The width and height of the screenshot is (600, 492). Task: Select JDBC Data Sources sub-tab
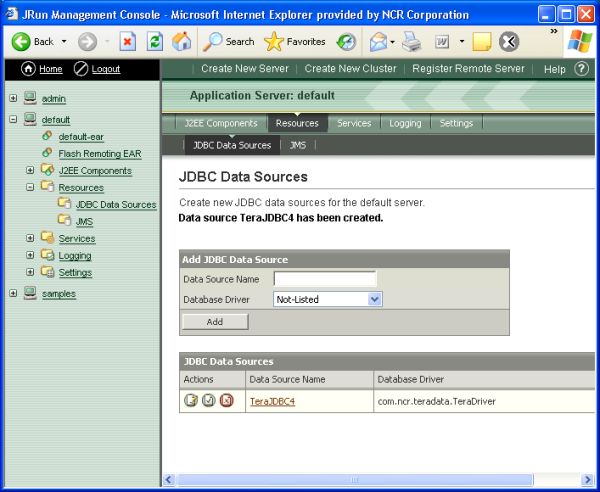[232, 145]
